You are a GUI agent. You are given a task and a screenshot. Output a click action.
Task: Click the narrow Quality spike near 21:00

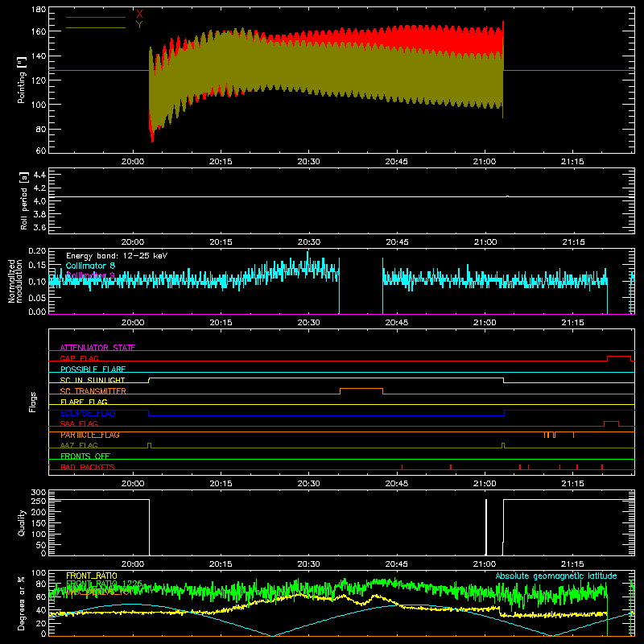coord(486,527)
